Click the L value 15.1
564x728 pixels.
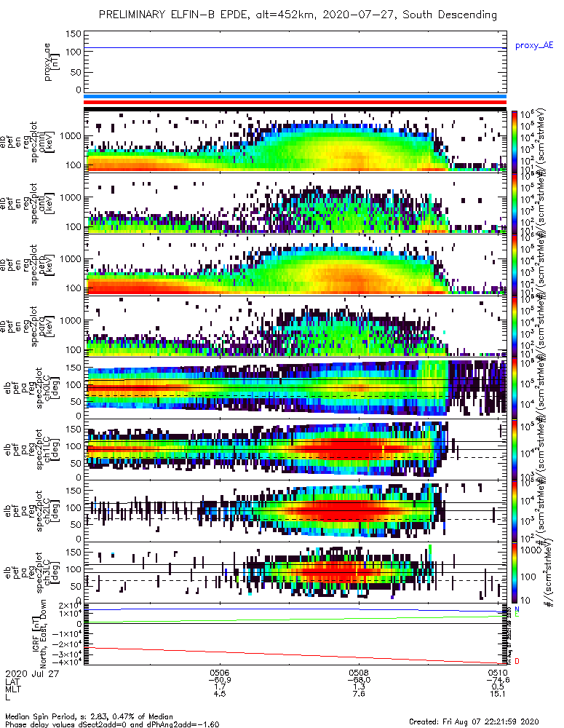coord(498,694)
